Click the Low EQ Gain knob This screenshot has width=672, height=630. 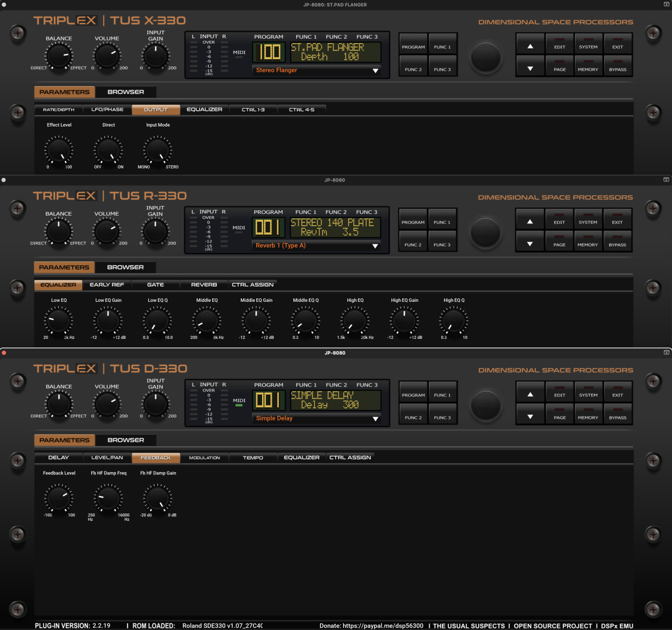108,321
